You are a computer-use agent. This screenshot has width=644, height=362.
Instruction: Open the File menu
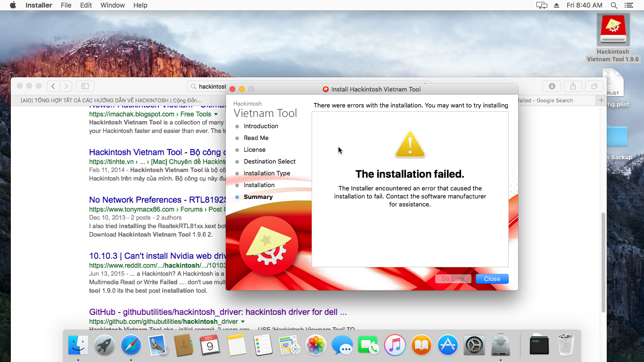(x=66, y=5)
